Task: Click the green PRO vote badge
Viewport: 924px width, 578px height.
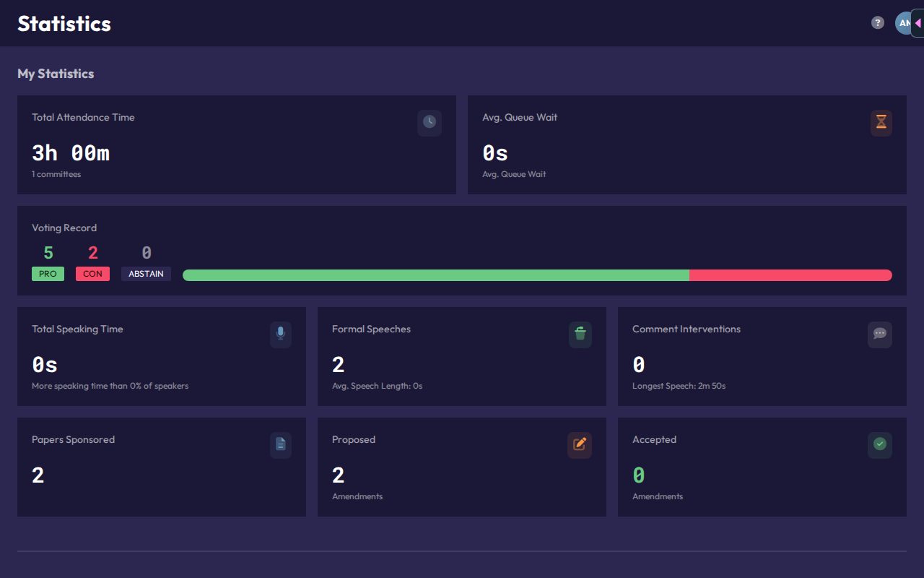Action: coord(48,274)
